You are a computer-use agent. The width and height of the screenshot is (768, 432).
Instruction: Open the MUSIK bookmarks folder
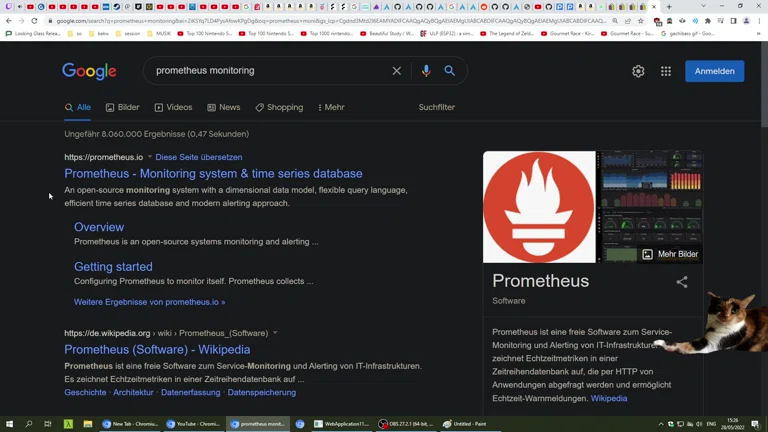159,34
